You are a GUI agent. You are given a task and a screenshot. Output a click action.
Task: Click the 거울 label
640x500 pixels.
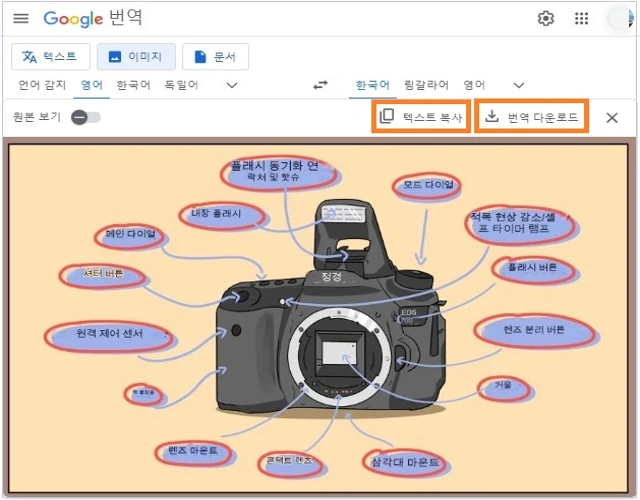pyautogui.click(x=504, y=385)
